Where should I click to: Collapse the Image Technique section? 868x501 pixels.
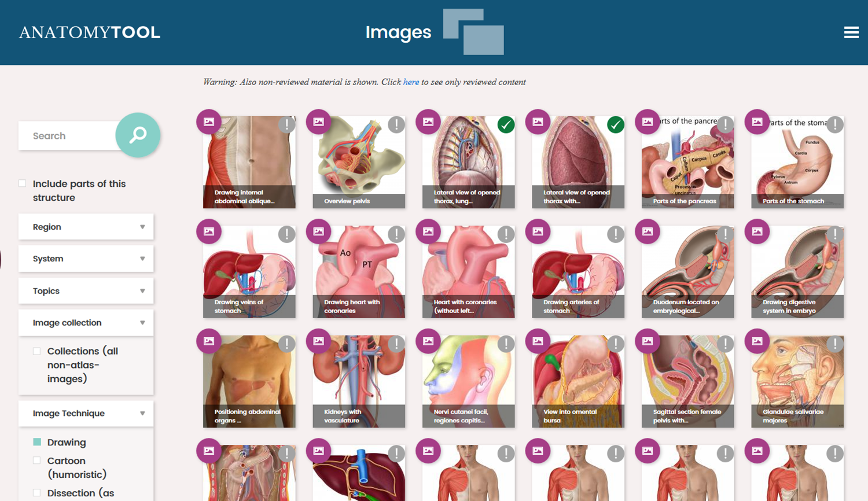point(86,414)
